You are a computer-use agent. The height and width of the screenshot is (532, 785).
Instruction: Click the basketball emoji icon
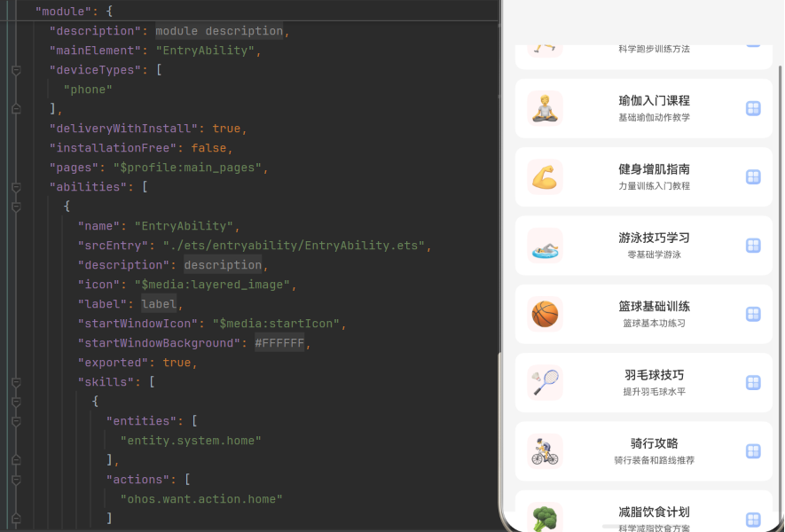(545, 314)
